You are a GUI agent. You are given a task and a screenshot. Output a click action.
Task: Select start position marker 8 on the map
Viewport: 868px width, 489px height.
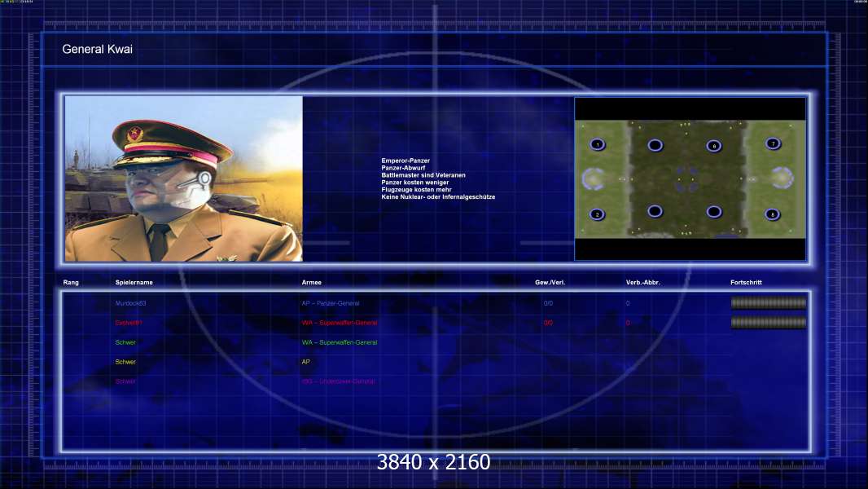tap(773, 214)
